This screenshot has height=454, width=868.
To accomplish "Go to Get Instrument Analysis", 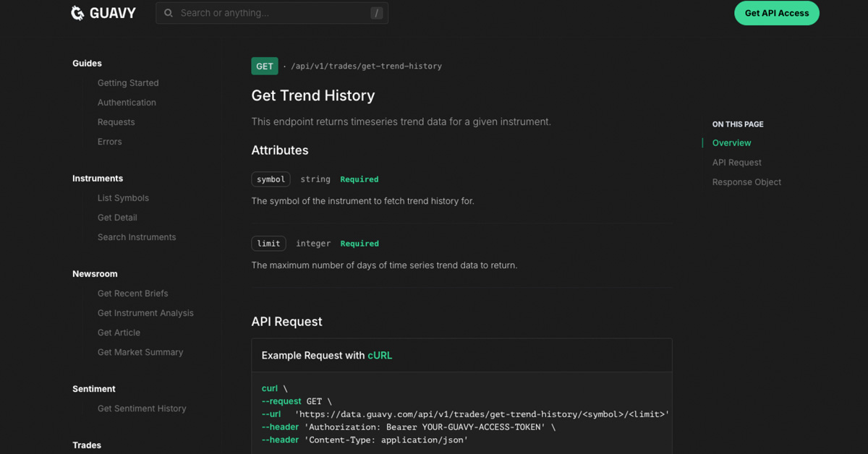I will (x=145, y=313).
